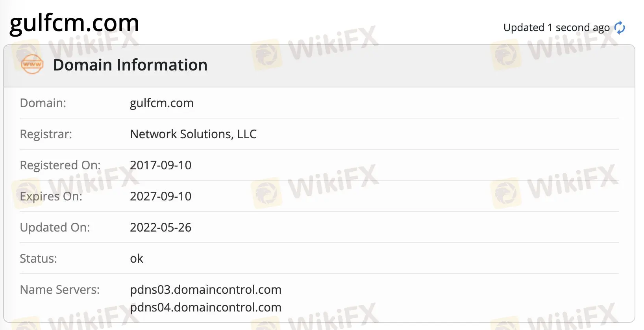Select the gulfcm.com page title

point(74,23)
